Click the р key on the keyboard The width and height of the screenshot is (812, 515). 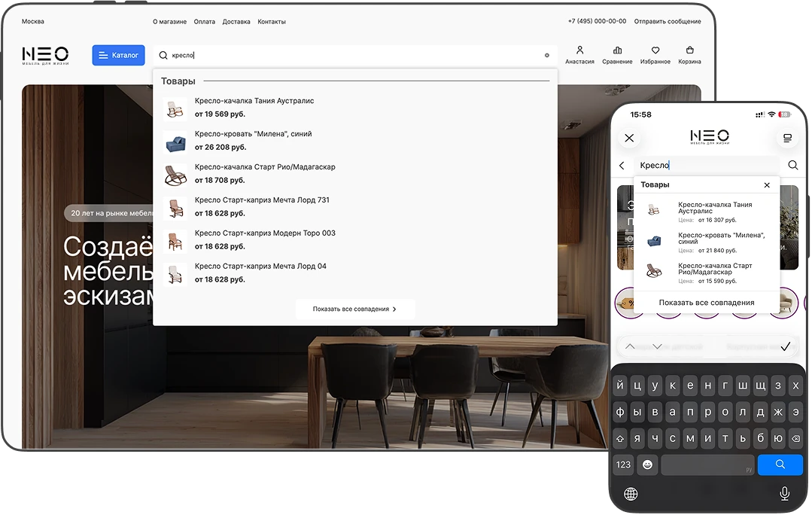(x=708, y=413)
